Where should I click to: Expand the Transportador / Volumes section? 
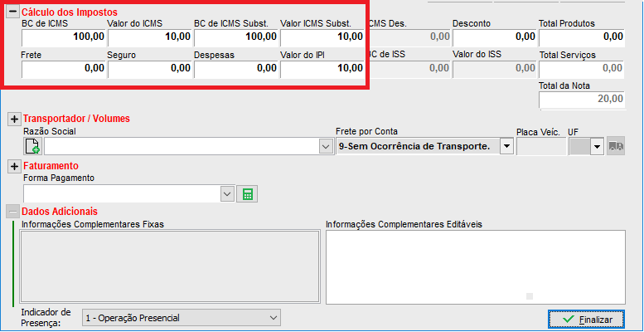pyautogui.click(x=13, y=119)
